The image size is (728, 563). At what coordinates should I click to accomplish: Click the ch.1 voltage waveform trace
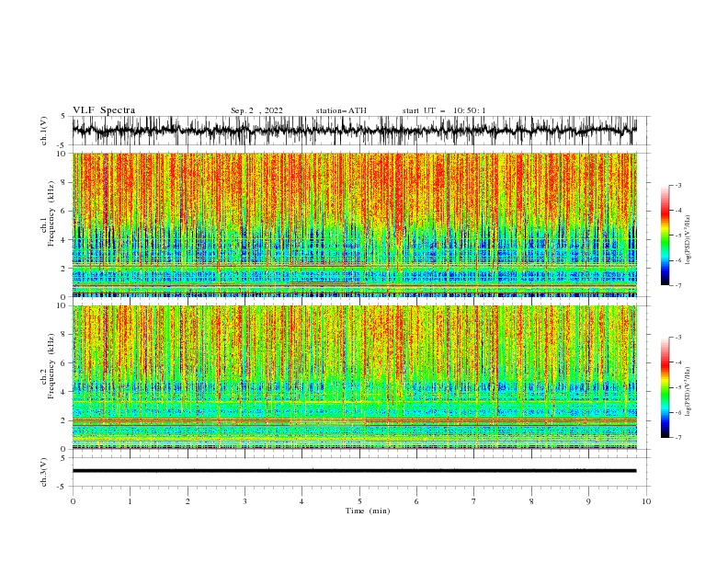point(354,131)
